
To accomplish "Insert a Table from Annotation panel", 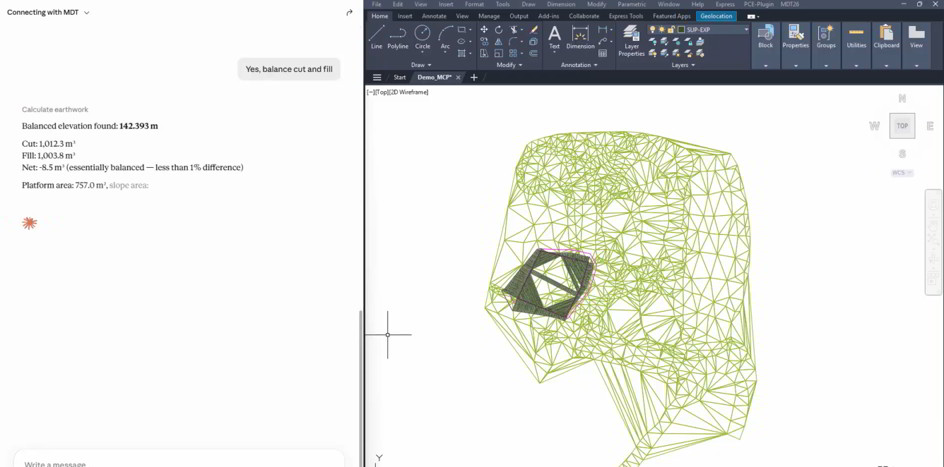I will coord(603,54).
